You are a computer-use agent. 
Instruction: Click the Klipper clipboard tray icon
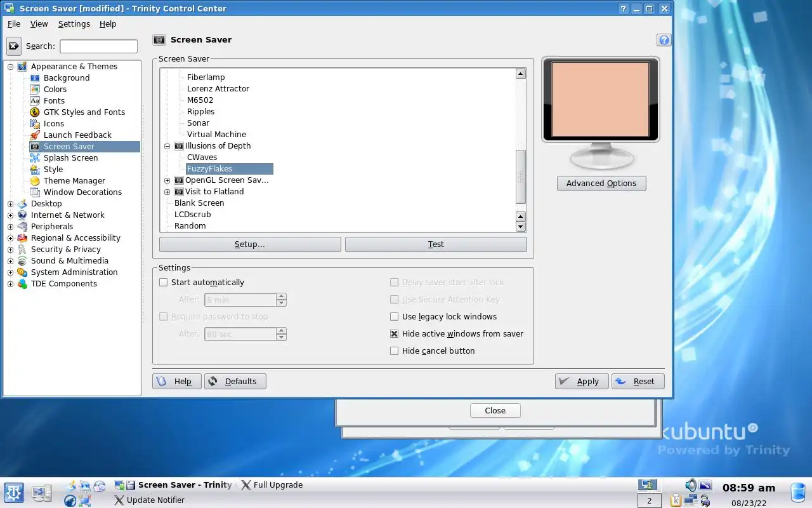(676, 500)
